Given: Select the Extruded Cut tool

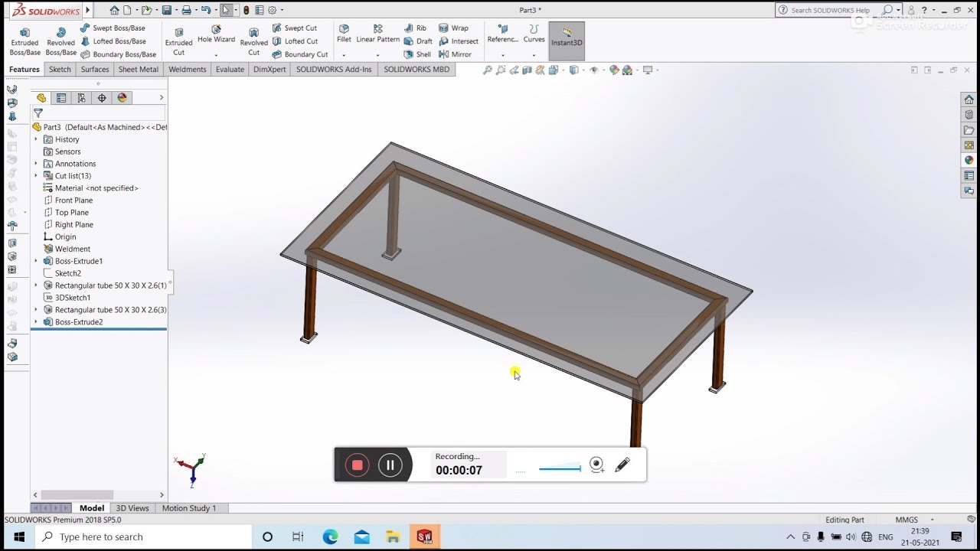Looking at the screenshot, I should (x=178, y=41).
